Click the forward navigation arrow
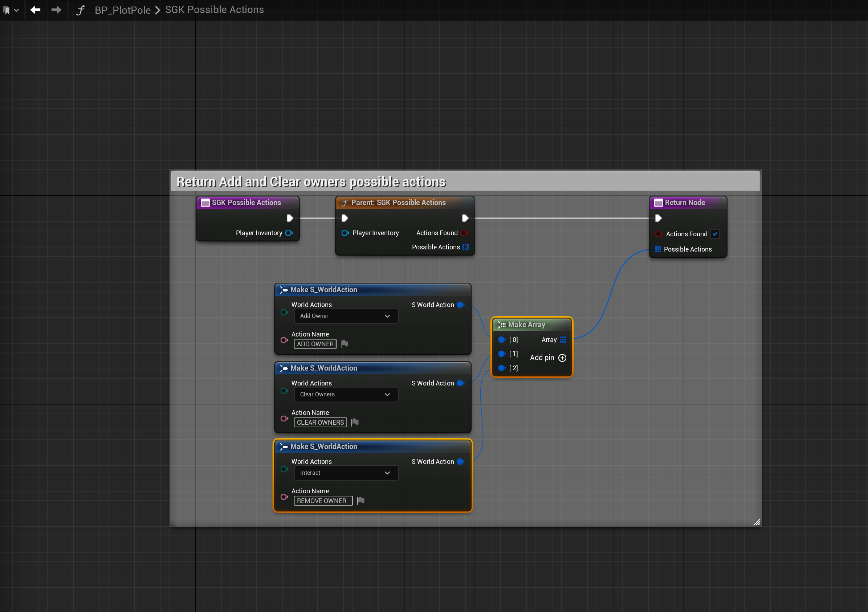This screenshot has height=612, width=868. tap(56, 10)
